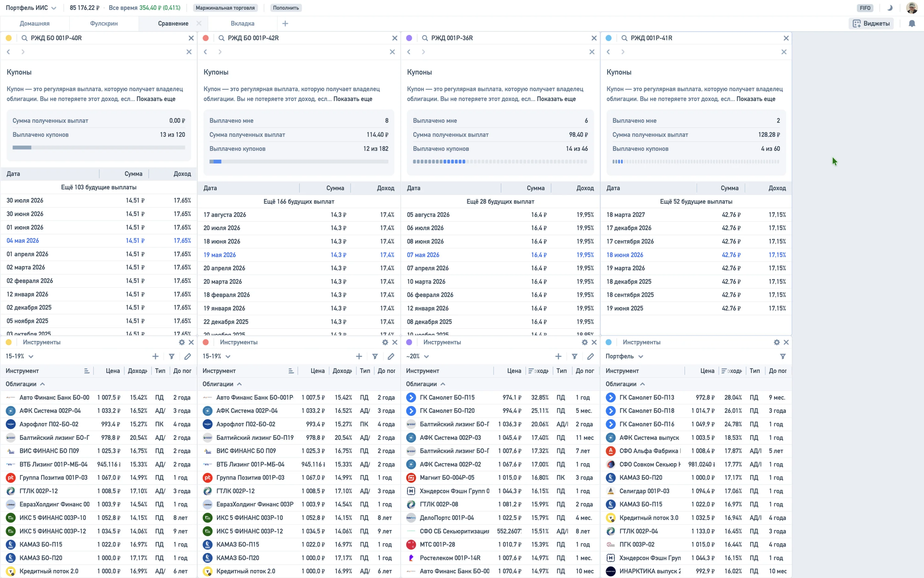Open the ГК Самолет БО-П15 bond row
The width and height of the screenshot is (924, 578).
coord(500,398)
